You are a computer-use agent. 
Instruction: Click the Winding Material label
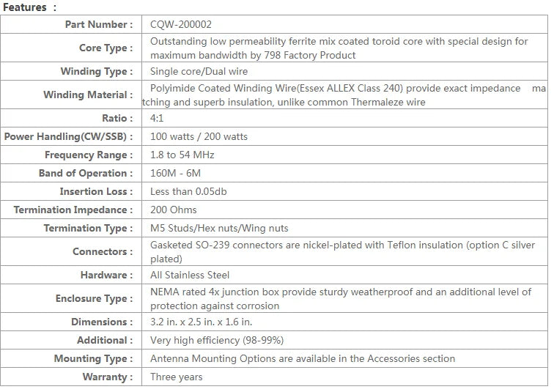88,95
